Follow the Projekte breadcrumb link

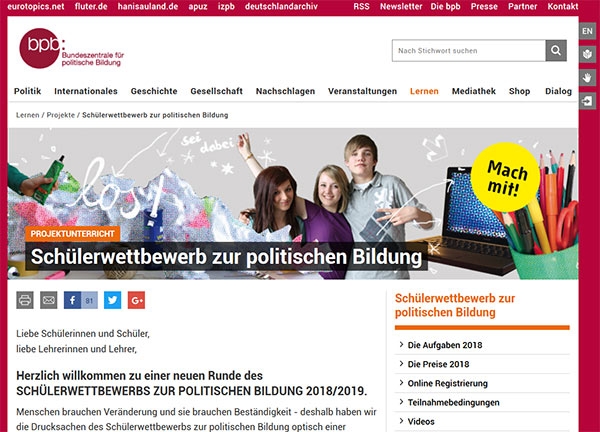[x=61, y=115]
